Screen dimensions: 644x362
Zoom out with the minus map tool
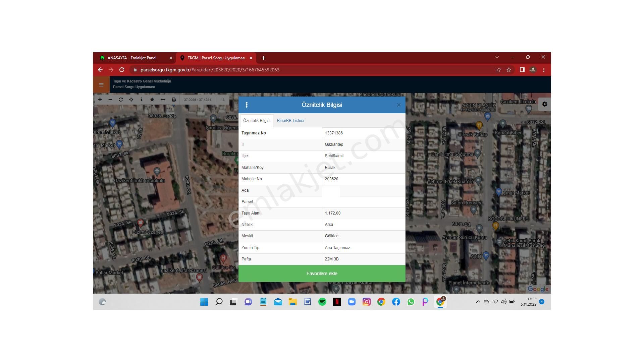tap(110, 100)
